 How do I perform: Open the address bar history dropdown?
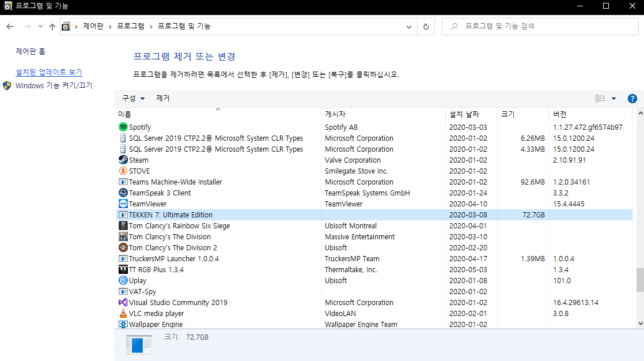[408, 27]
